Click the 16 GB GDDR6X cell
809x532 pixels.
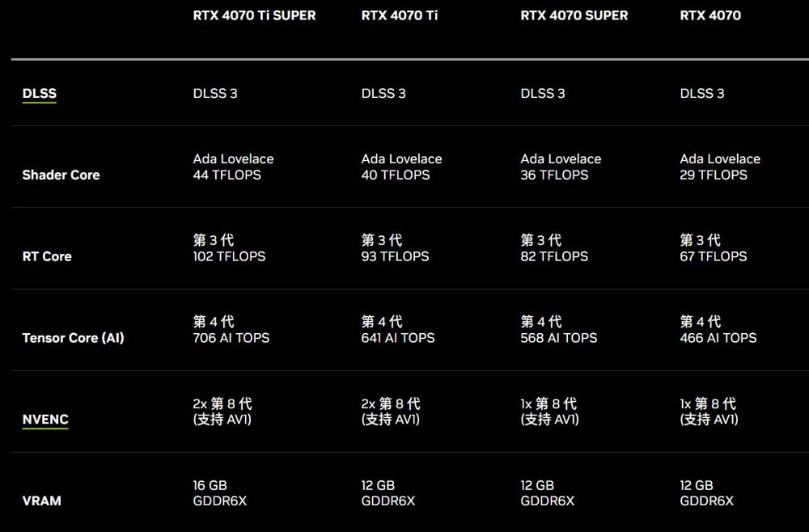[x=219, y=493]
